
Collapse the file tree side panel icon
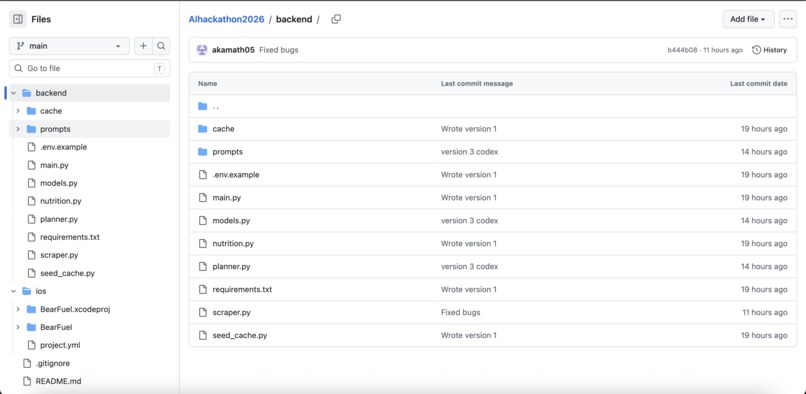point(17,20)
